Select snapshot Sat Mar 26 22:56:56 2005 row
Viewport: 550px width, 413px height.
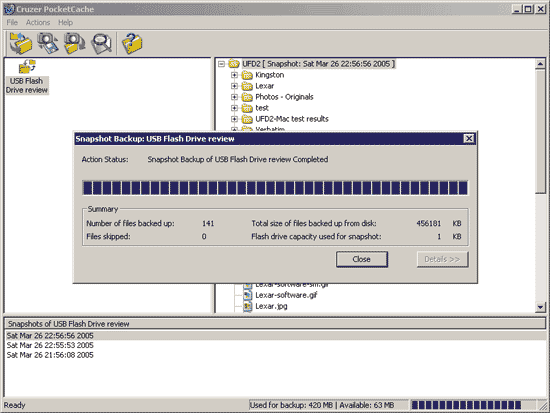coord(275,335)
